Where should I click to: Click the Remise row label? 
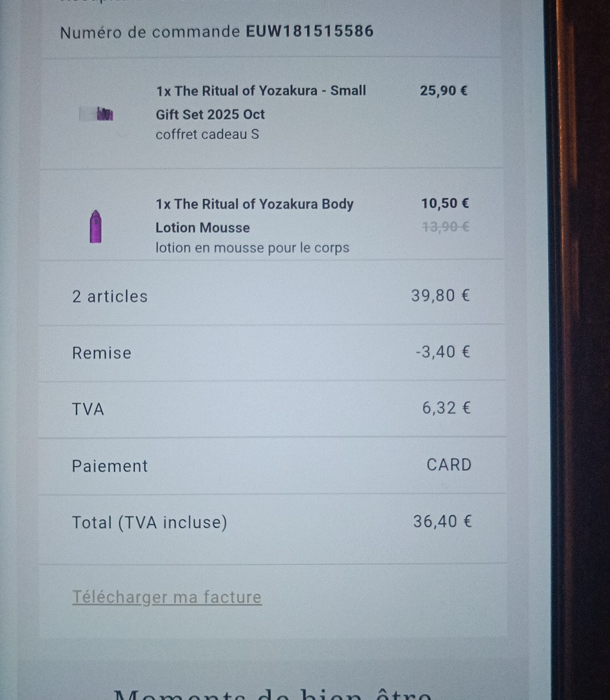102,353
